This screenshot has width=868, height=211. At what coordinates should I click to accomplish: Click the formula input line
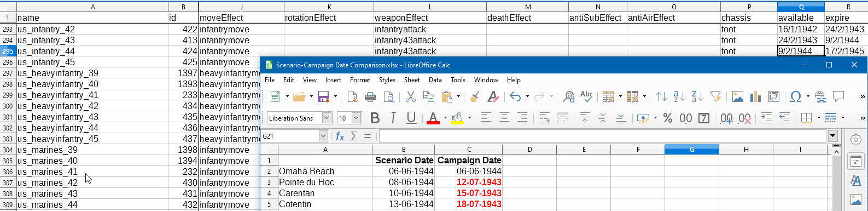tap(602, 136)
